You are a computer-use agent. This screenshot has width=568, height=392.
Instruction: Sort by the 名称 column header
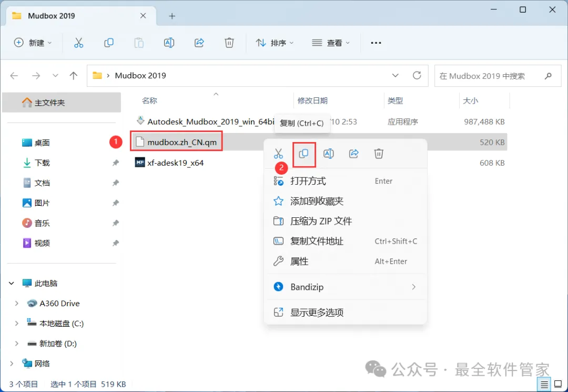tap(149, 100)
